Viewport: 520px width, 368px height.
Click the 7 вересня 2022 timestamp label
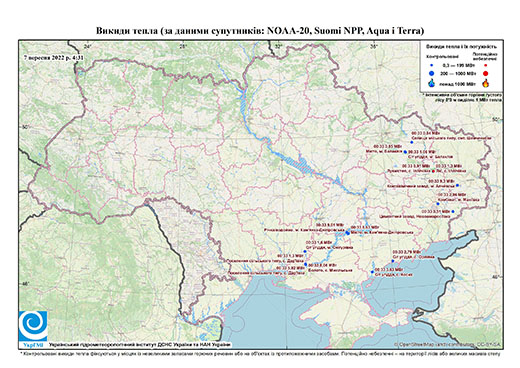[x=53, y=57]
